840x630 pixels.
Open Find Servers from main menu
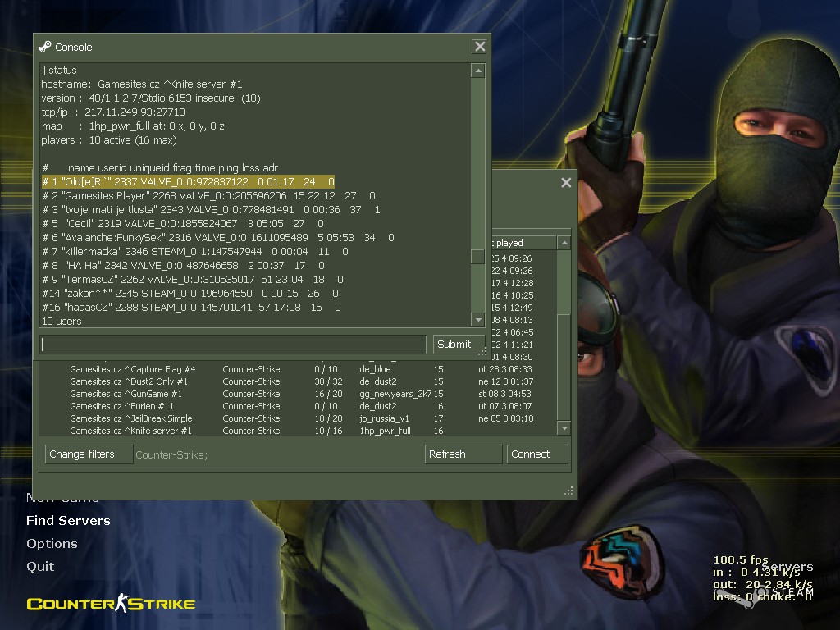pos(68,521)
